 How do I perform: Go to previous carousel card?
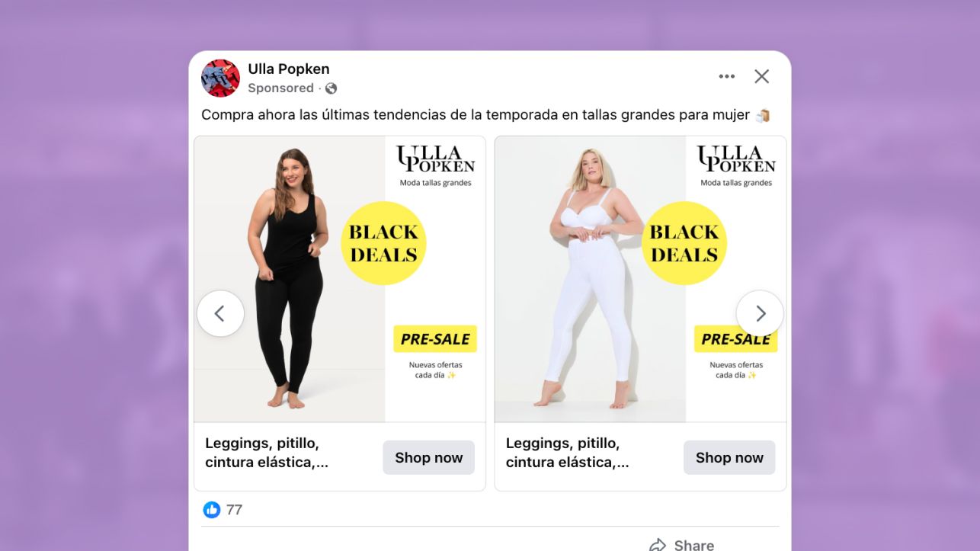click(x=220, y=313)
